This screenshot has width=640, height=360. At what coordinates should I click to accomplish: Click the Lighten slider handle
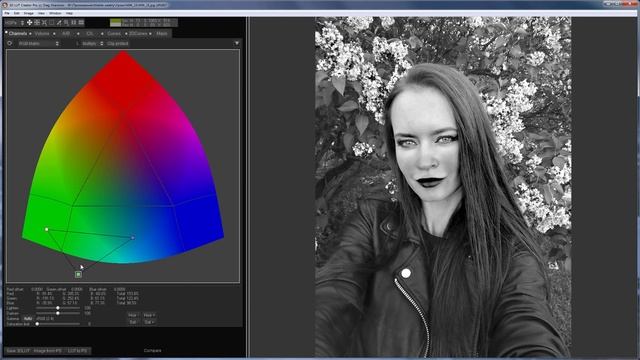(58, 308)
